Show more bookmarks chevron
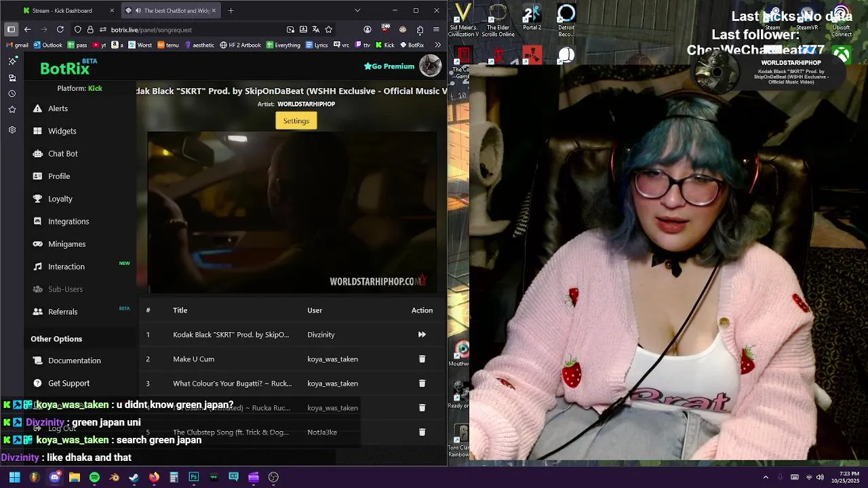 (x=437, y=45)
